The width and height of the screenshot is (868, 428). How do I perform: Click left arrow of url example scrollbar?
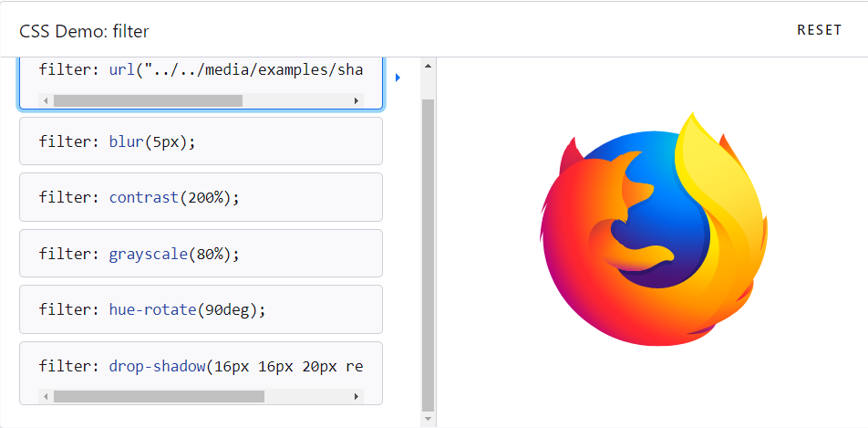coord(46,101)
